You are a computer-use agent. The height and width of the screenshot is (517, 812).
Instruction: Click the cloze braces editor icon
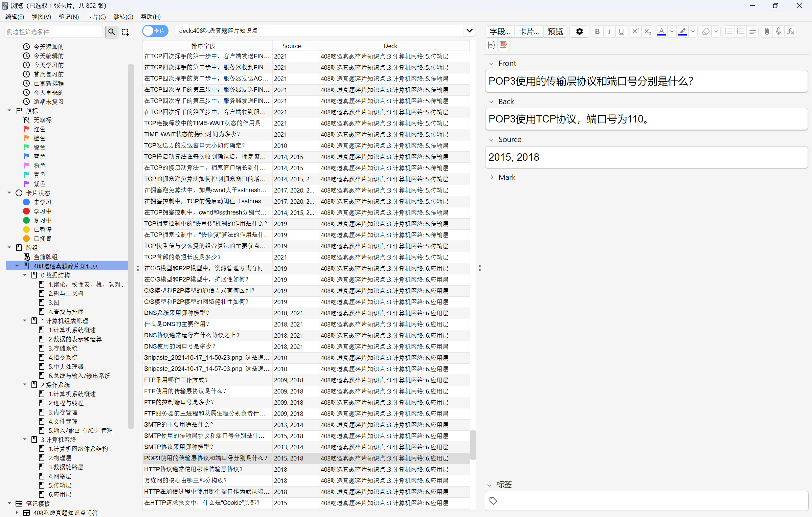click(x=491, y=45)
